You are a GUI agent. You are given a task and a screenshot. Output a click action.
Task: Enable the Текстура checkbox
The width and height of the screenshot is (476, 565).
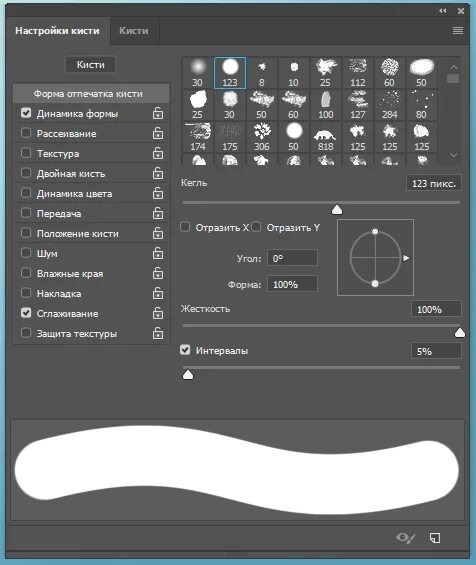pos(26,153)
